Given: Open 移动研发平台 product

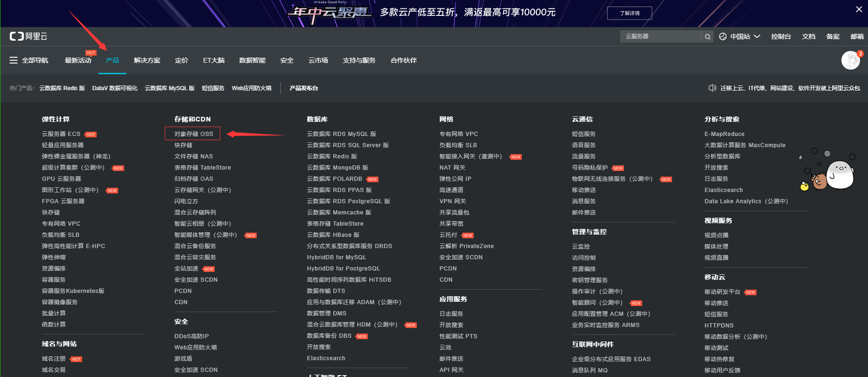Looking at the screenshot, I should click(x=722, y=292).
